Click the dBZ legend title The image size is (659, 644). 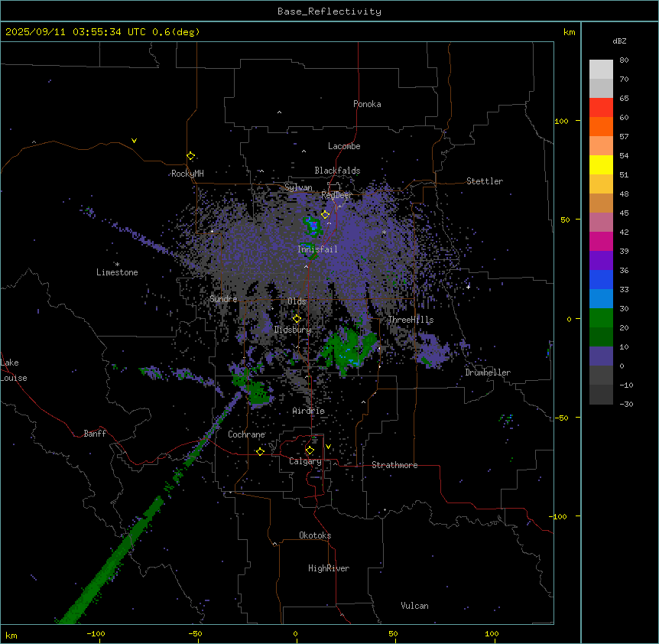click(x=619, y=41)
